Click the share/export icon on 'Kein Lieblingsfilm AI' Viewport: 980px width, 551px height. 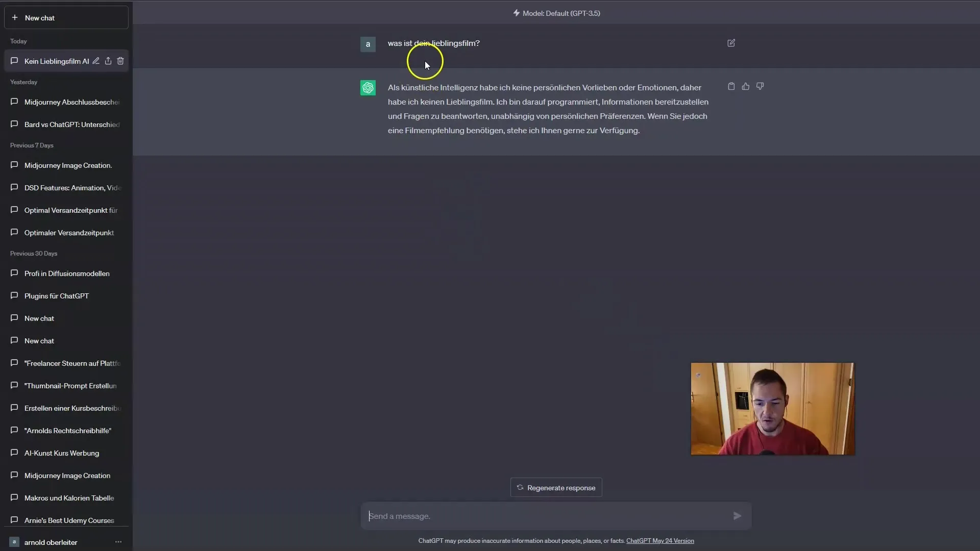coord(108,61)
